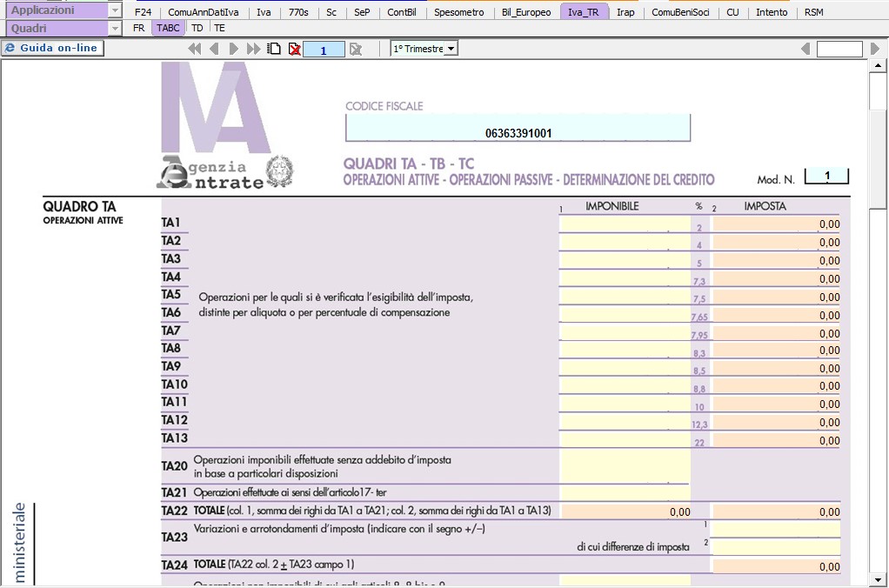Open the 770s tab
889x588 pixels.
point(298,12)
